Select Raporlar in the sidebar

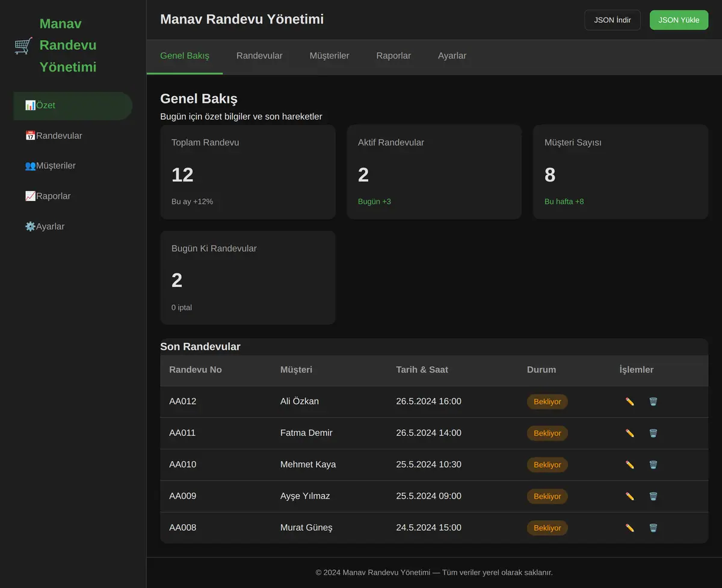73,196
